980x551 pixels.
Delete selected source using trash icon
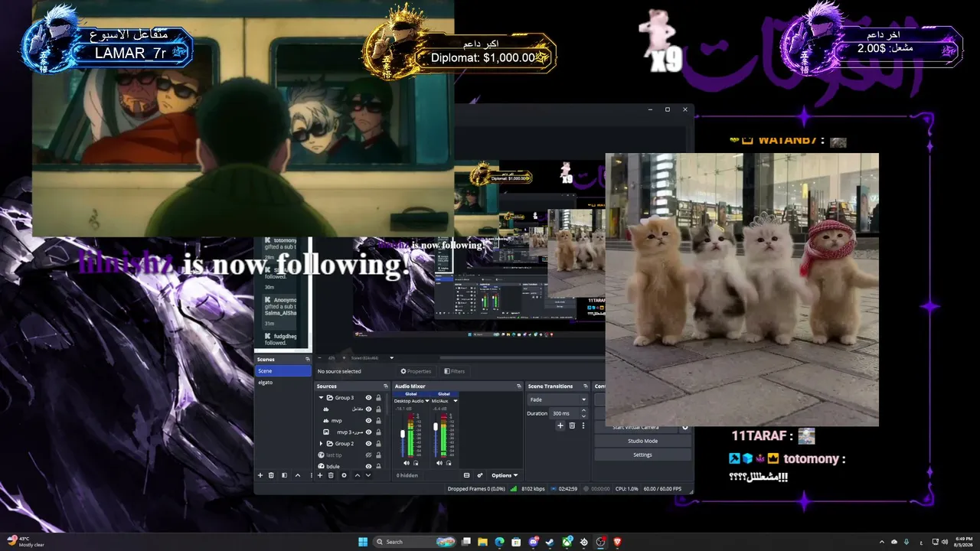click(331, 475)
